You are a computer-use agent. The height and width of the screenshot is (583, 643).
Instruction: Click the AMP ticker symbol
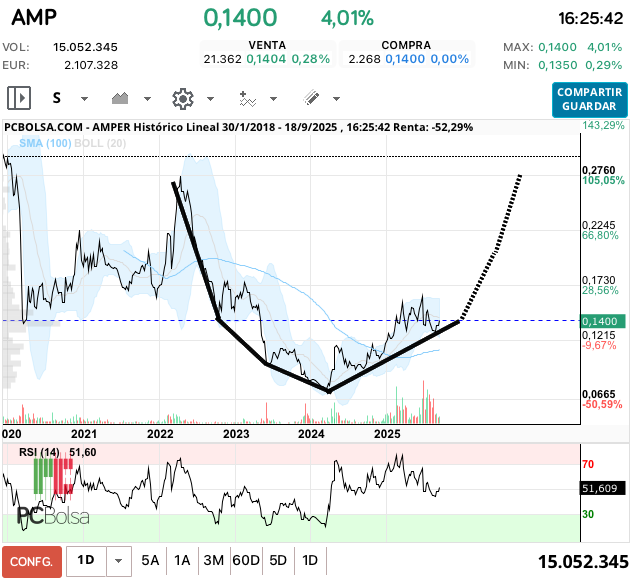(34, 17)
